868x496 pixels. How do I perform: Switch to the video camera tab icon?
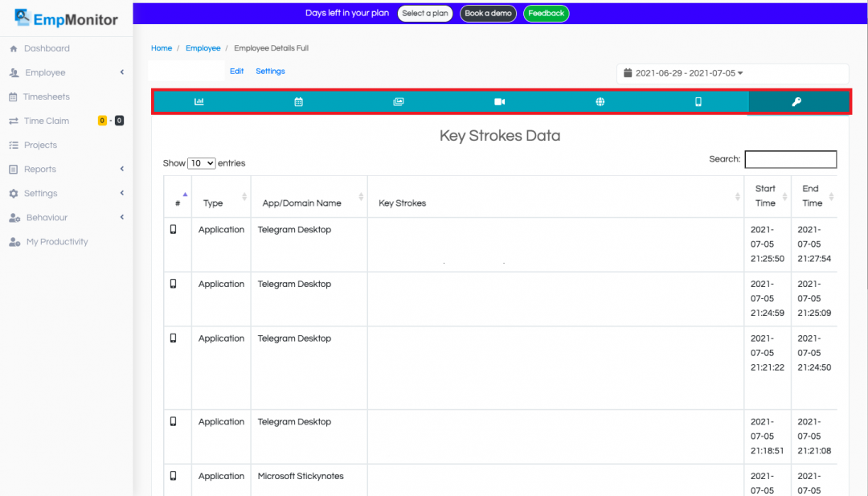tap(499, 102)
